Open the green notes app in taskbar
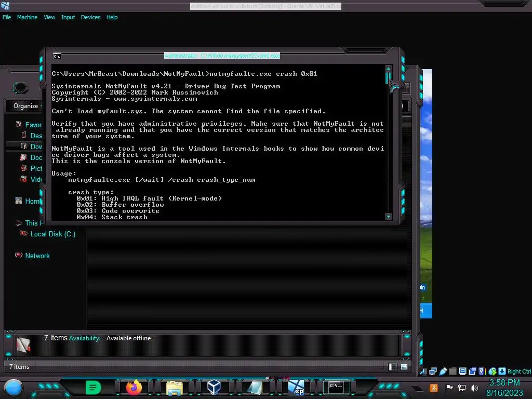The width and height of the screenshot is (532, 399). [x=93, y=388]
